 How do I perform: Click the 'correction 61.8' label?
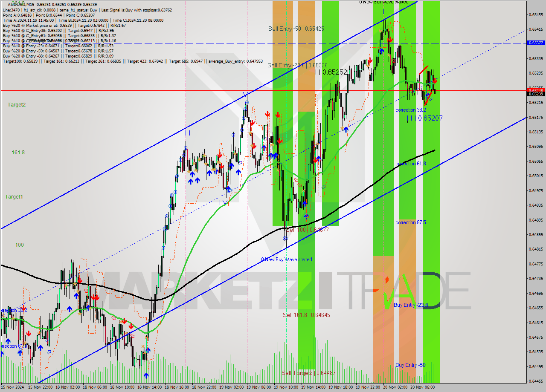click(410, 164)
